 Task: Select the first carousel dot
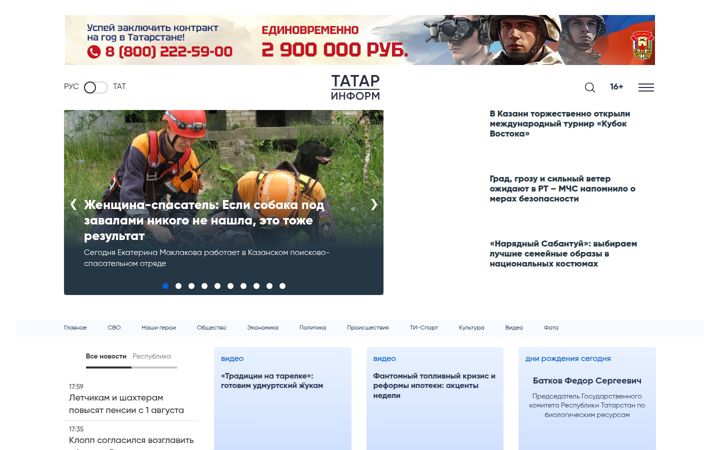click(x=165, y=286)
